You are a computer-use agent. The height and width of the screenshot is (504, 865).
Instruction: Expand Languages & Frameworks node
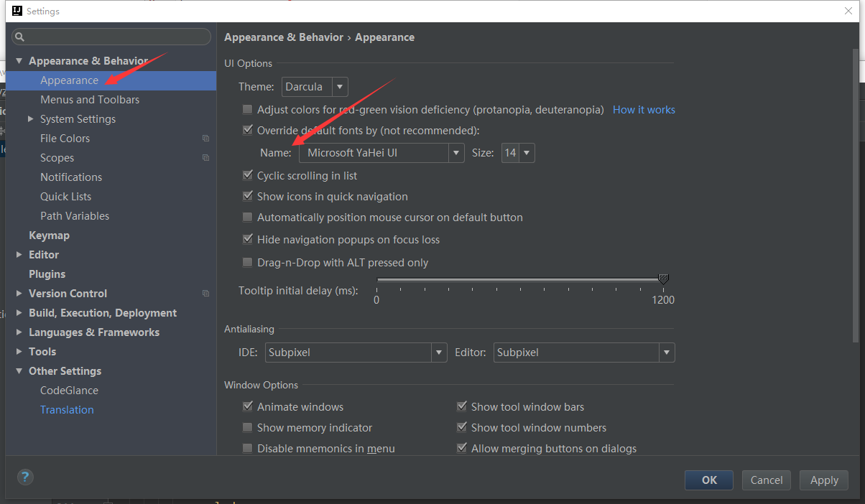coord(19,332)
